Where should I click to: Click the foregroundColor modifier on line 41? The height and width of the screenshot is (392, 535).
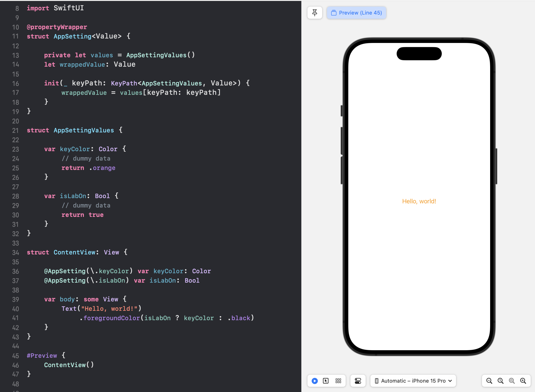[x=112, y=318]
